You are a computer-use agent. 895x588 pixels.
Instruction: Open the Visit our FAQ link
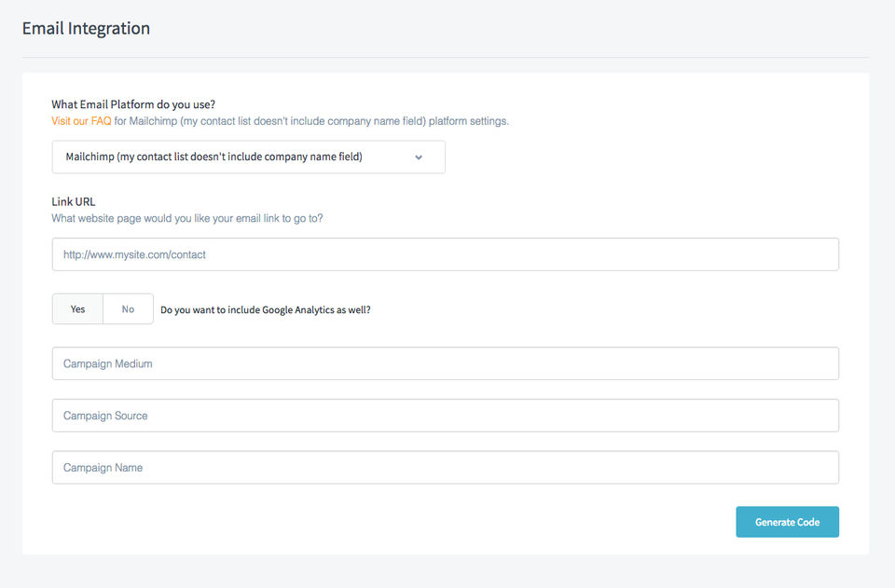pyautogui.click(x=81, y=121)
